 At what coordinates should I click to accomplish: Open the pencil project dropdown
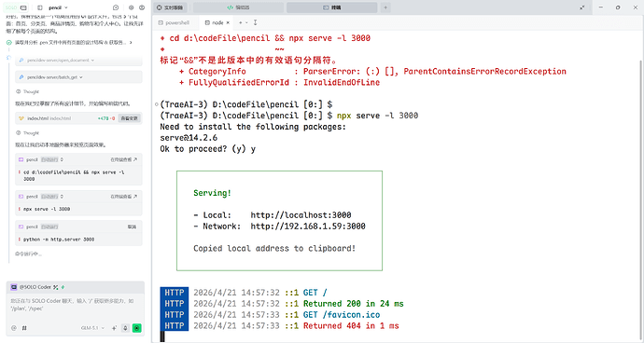(x=58, y=7)
